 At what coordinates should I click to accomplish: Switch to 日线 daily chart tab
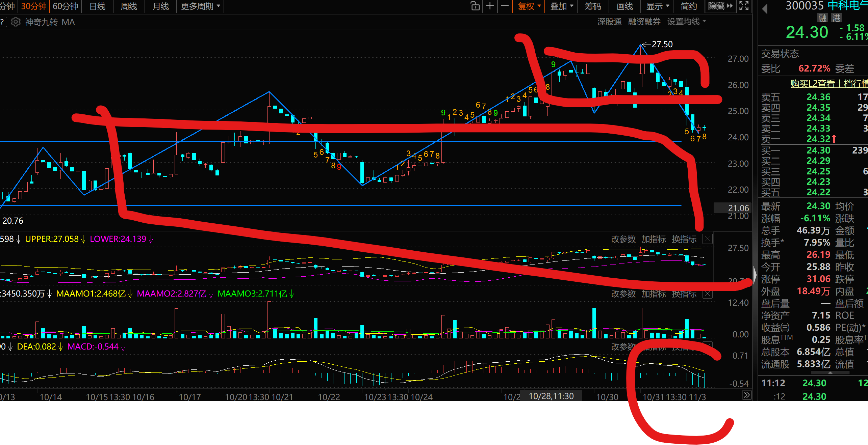(97, 6)
